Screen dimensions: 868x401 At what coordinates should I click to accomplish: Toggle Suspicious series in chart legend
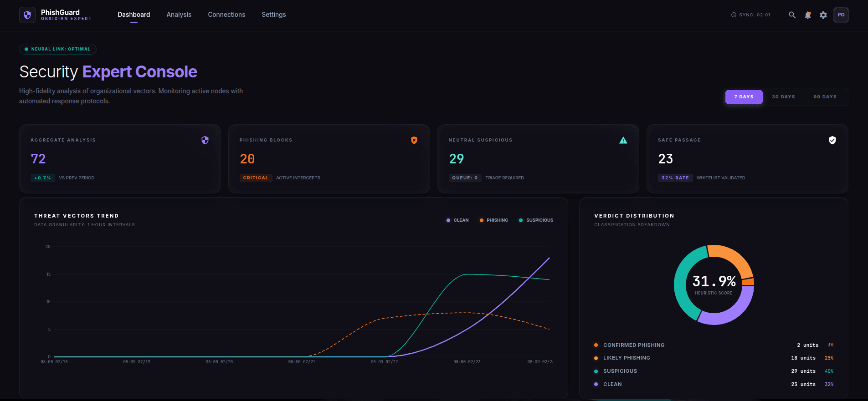pos(536,220)
